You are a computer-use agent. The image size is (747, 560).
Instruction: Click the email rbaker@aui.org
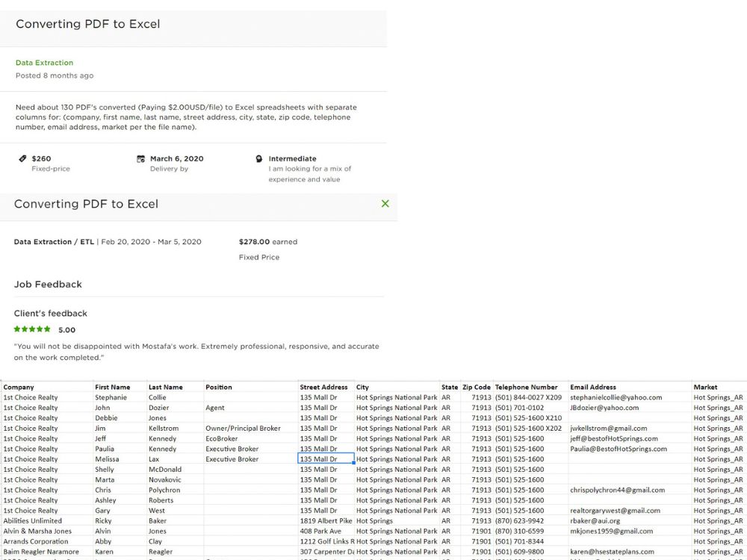tap(595, 521)
